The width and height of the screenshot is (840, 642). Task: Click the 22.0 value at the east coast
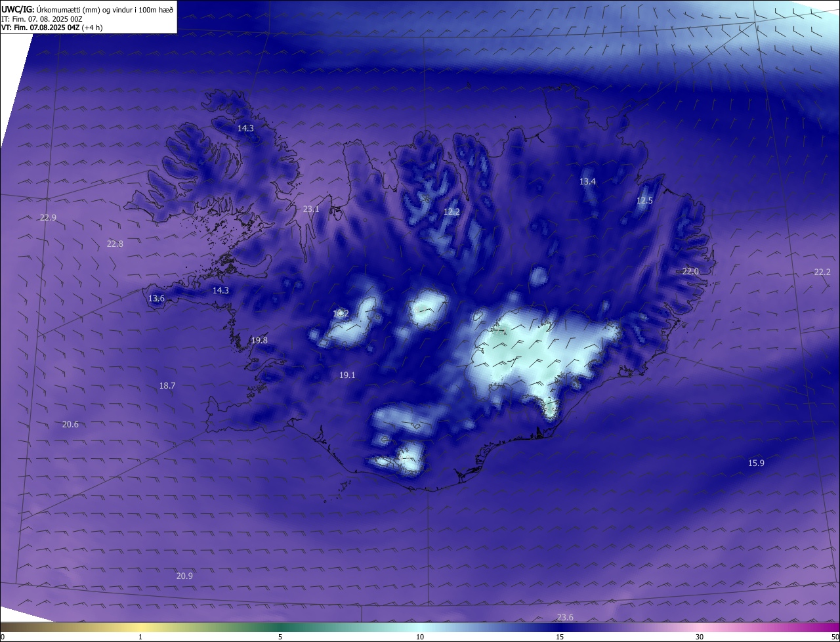pyautogui.click(x=690, y=271)
